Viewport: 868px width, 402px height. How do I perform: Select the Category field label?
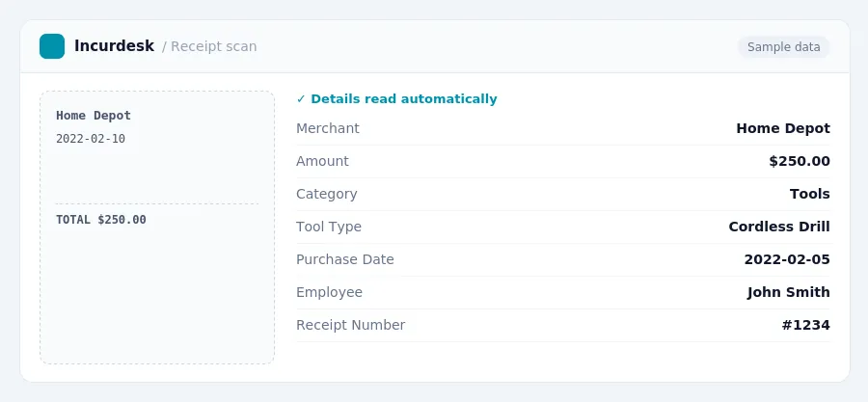[327, 194]
